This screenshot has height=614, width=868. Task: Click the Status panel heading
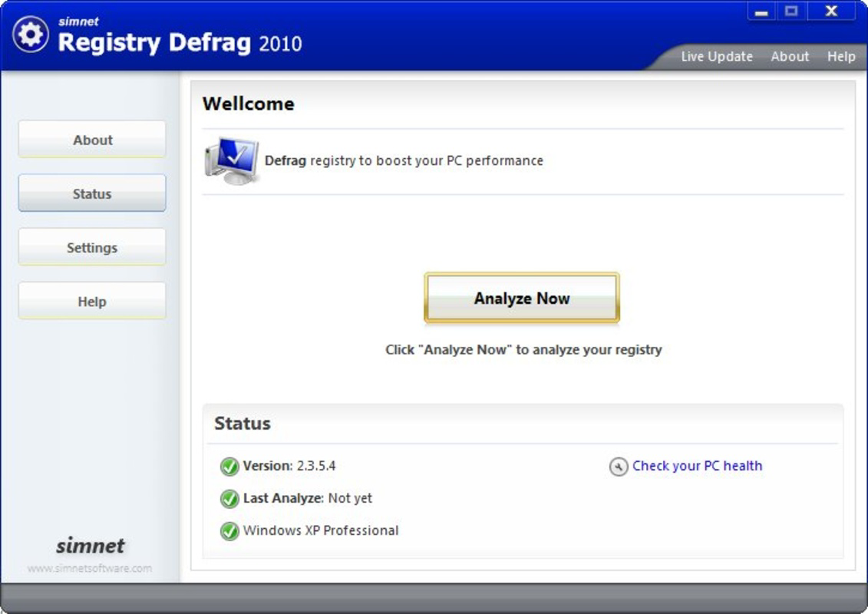(x=243, y=424)
